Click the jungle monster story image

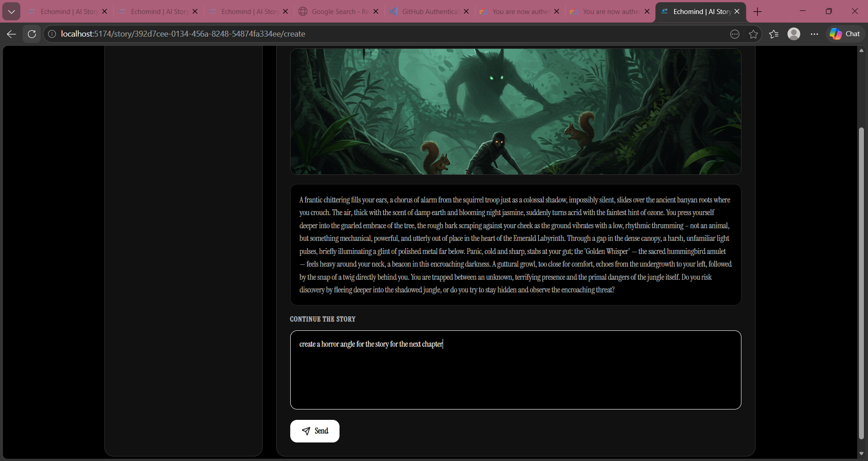[x=515, y=111]
